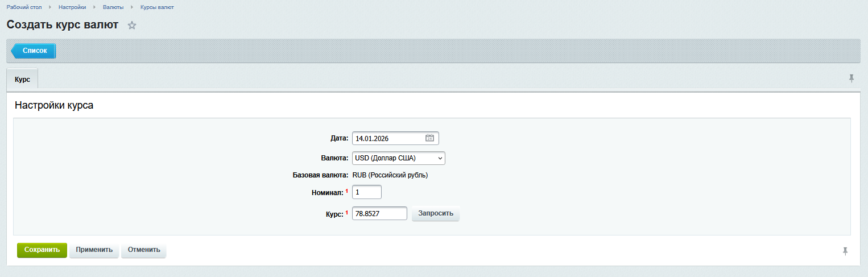This screenshot has width=868, height=277.
Task: Open the Валюта dropdown showing USD
Action: tap(398, 158)
